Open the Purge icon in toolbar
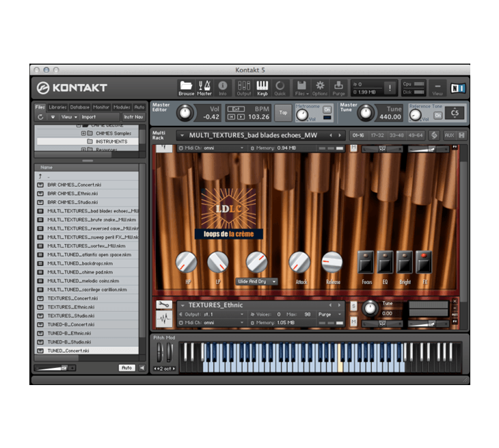This screenshot has height=448, width=499. [x=338, y=88]
